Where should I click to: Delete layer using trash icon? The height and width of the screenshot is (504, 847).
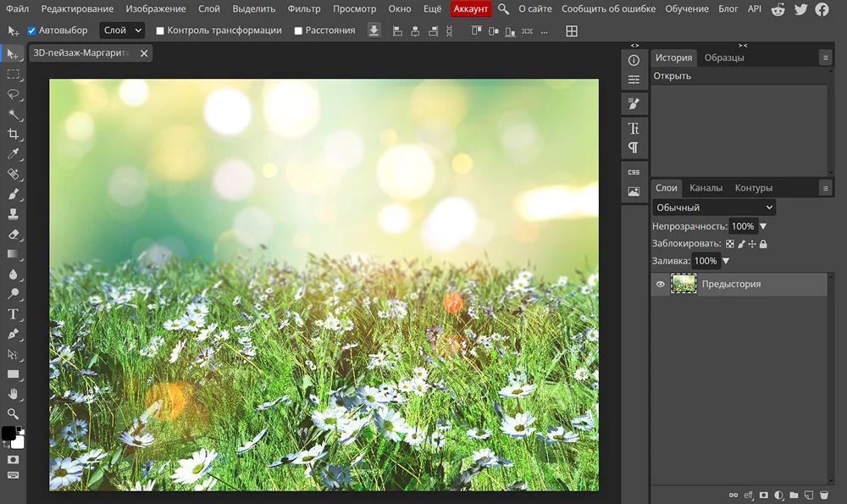(x=824, y=495)
